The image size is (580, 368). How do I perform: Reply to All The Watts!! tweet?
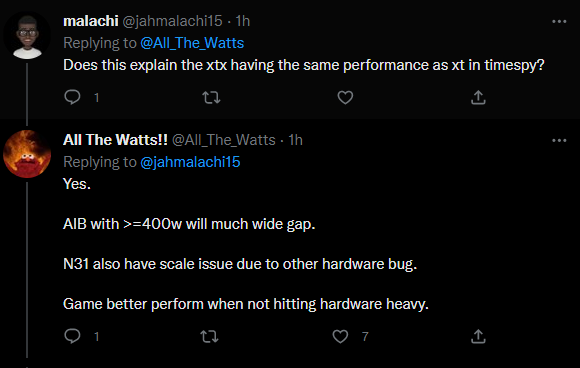pyautogui.click(x=72, y=336)
